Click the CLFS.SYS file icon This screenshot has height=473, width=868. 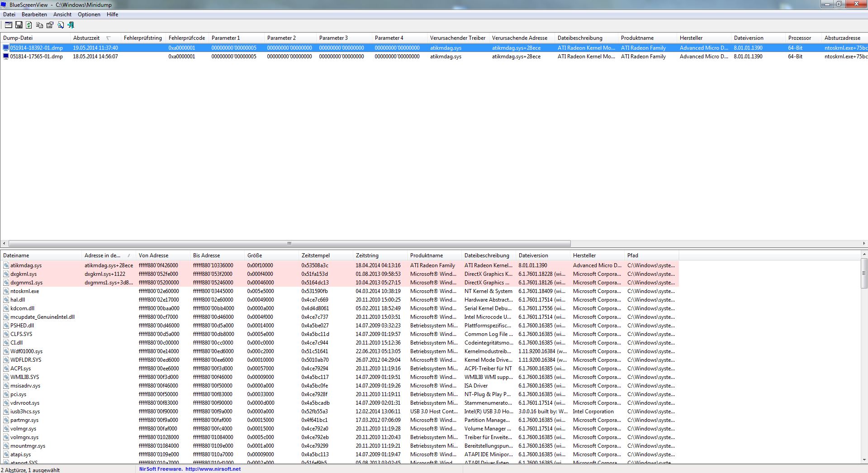tap(6, 334)
